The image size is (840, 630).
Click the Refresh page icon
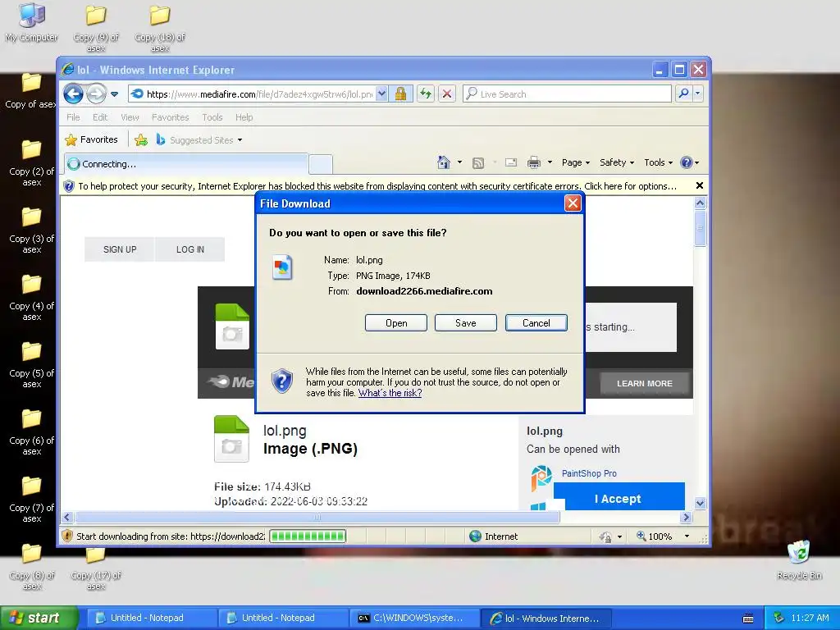click(x=426, y=94)
